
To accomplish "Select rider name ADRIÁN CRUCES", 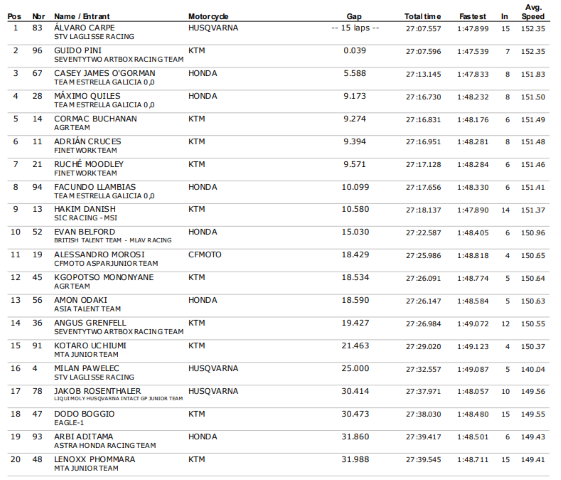I will pyautogui.click(x=88, y=141).
